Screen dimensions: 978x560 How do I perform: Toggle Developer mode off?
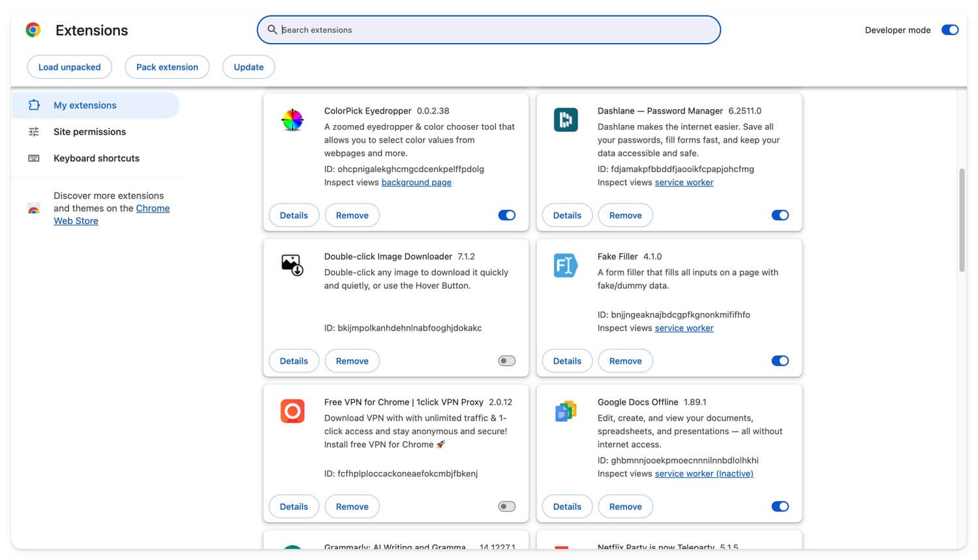(950, 29)
